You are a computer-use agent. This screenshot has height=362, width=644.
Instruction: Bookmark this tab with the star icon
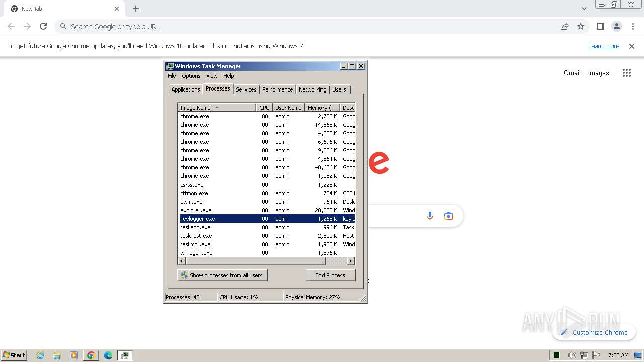581,26
